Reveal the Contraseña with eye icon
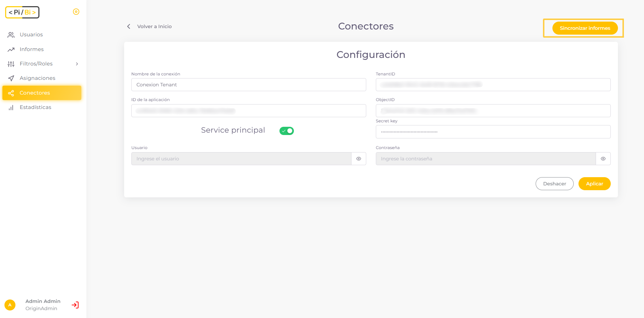 [603, 159]
